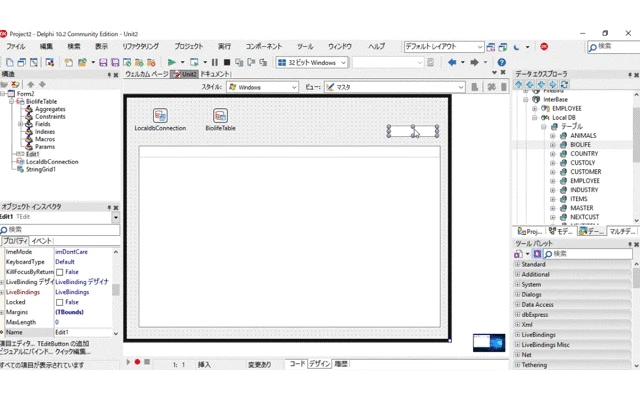Open the Object Inspector component selector dropdown
Viewport: 640px width, 400px height.
116,217
